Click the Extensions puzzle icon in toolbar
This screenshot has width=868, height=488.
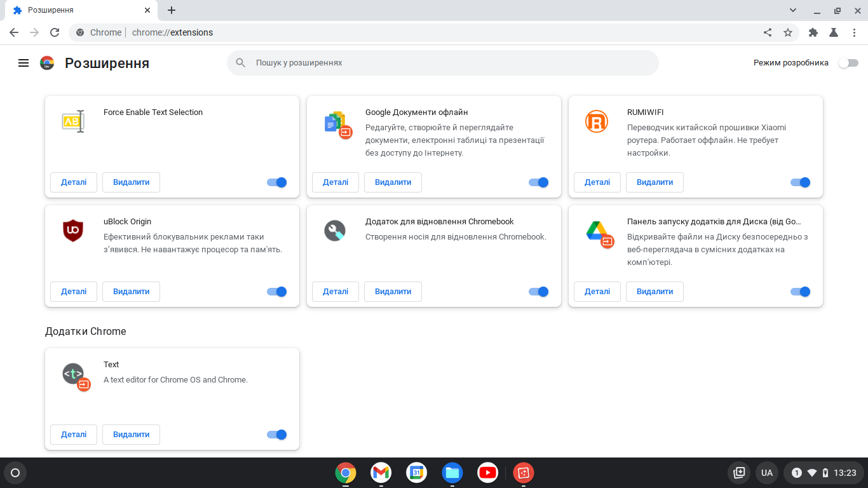(x=813, y=32)
